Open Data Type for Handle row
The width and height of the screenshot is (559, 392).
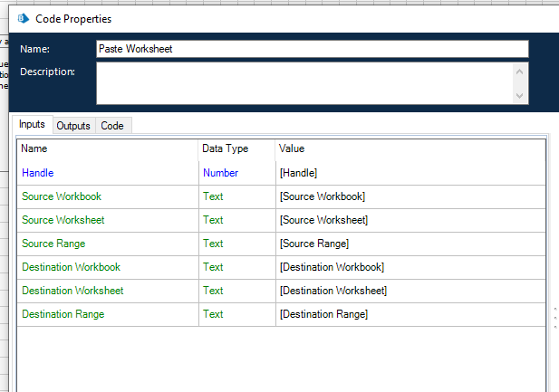tap(220, 173)
